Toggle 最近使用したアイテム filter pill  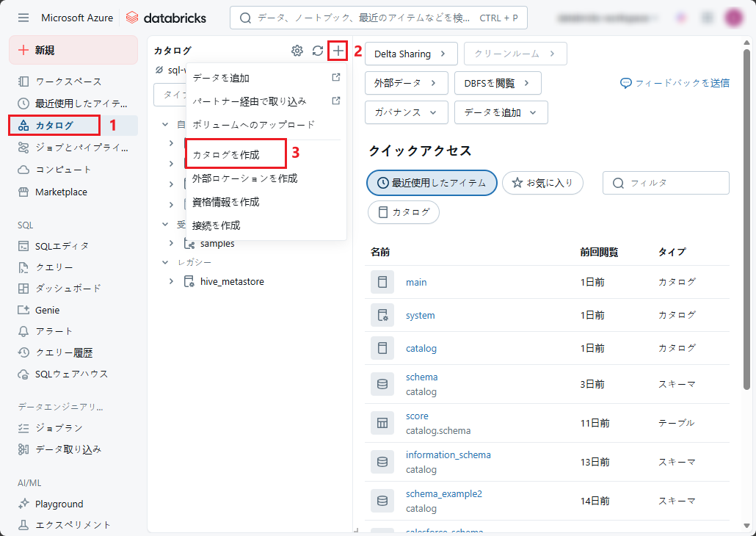432,183
